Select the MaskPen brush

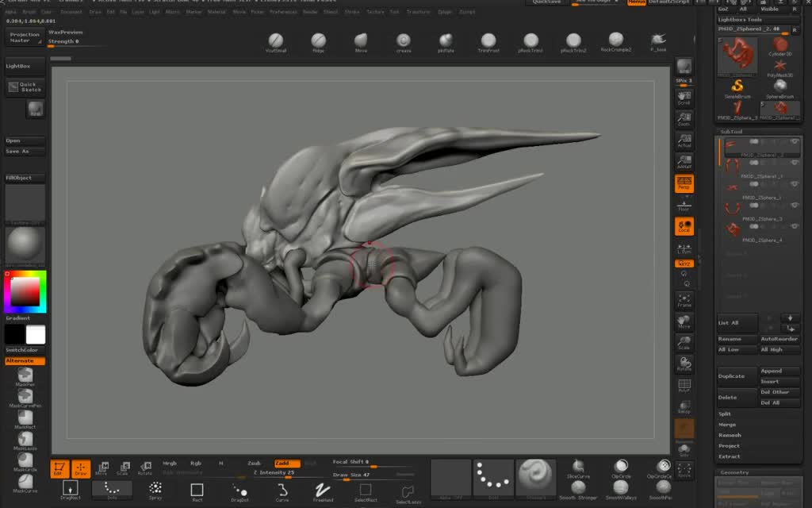(x=25, y=377)
